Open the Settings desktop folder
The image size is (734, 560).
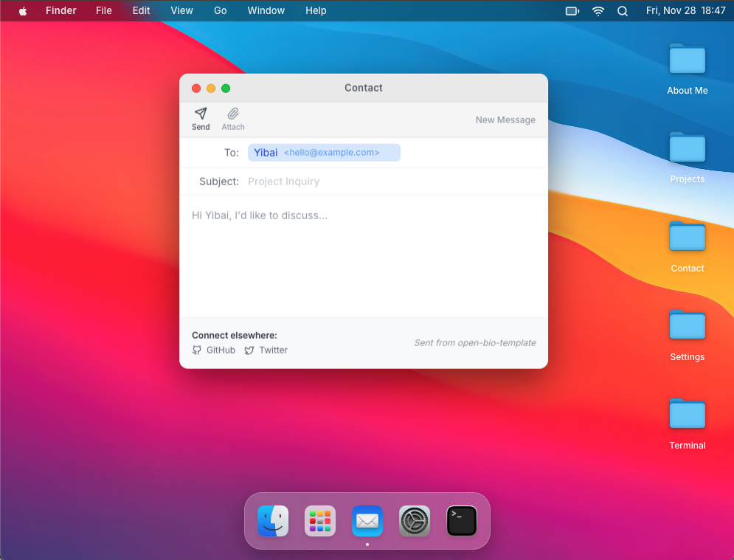688,335
